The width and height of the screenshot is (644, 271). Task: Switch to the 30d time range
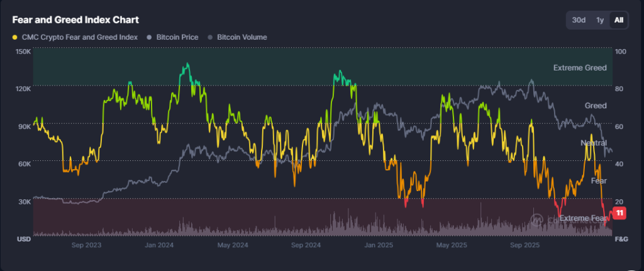pyautogui.click(x=579, y=20)
